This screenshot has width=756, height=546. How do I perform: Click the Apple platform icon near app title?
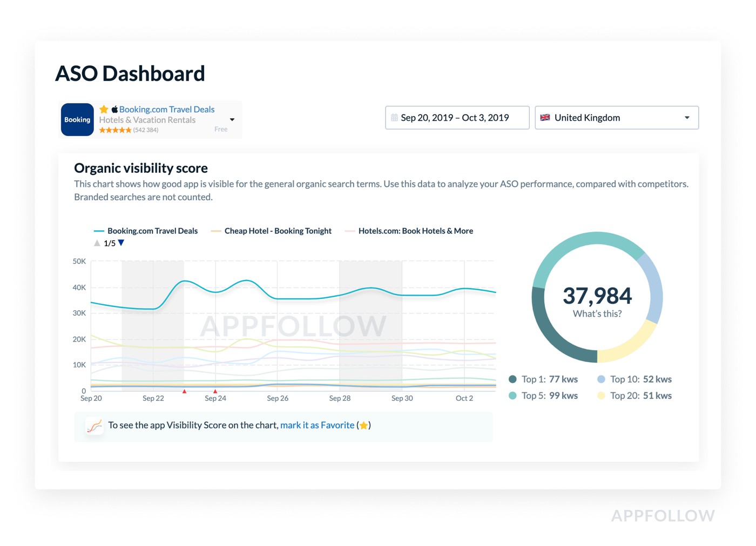[114, 110]
